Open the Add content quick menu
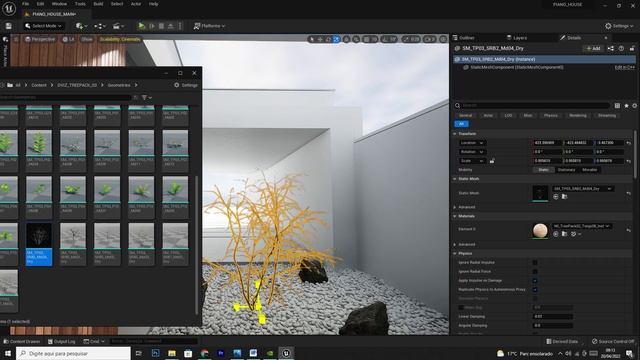The height and width of the screenshot is (360, 640). (x=81, y=26)
